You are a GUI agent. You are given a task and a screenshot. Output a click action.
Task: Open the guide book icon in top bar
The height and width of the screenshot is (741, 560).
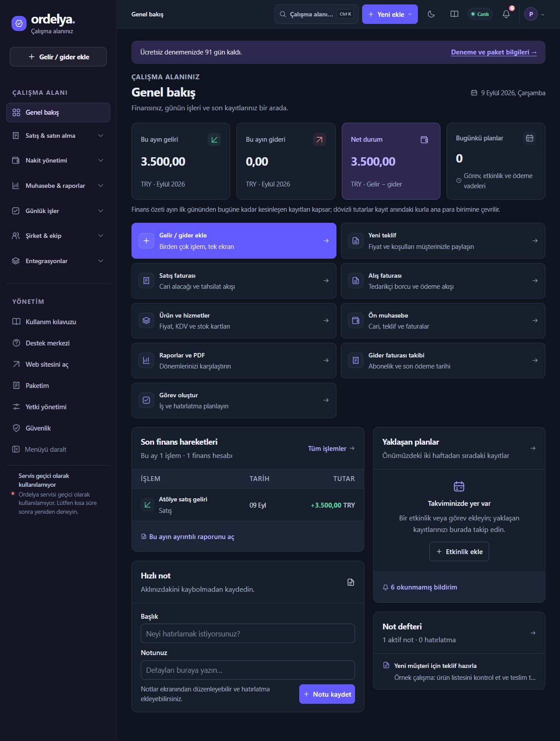pos(454,14)
